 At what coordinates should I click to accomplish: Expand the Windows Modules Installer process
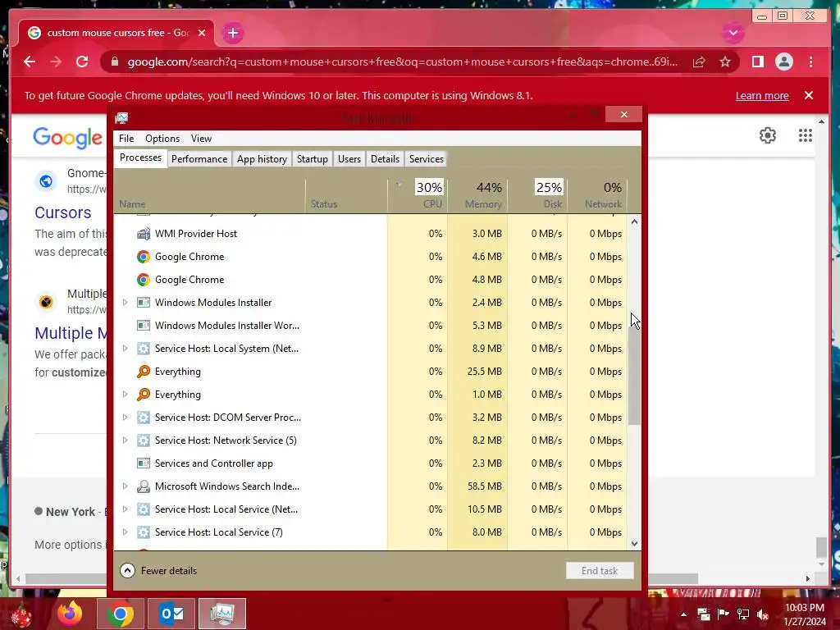[125, 303]
